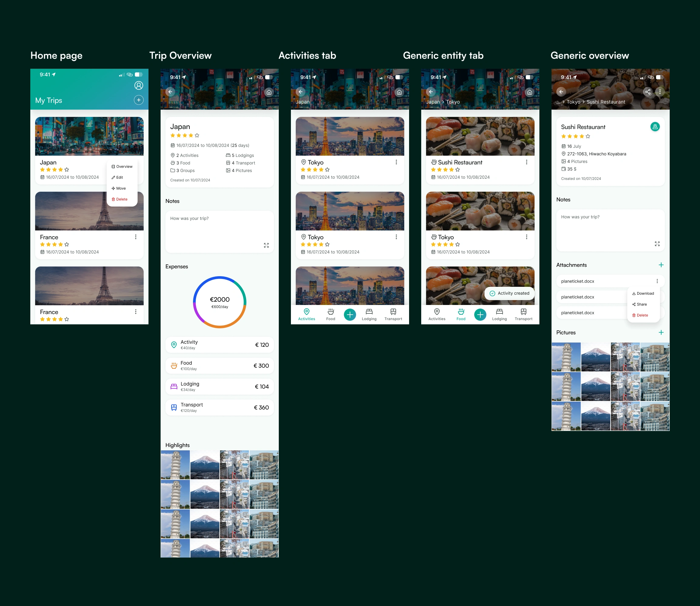The width and height of the screenshot is (700, 606).
Task: Click the add trip plus icon beside My Trips
Action: coord(139,100)
